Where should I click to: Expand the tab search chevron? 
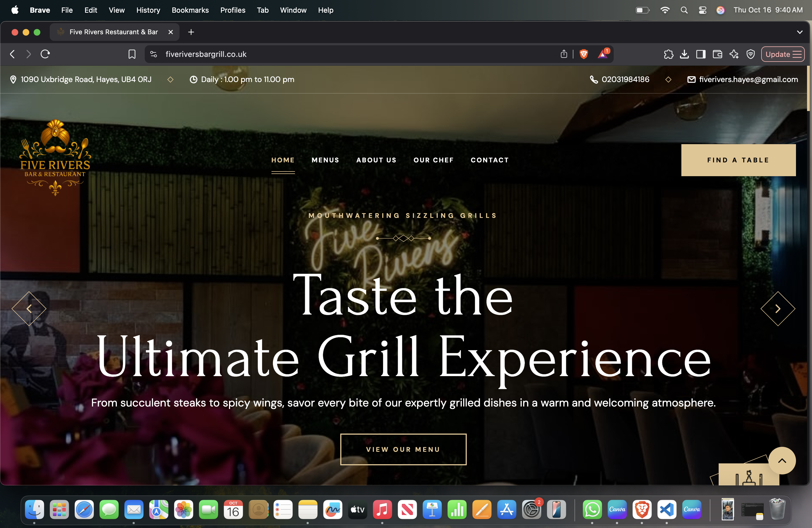(799, 32)
